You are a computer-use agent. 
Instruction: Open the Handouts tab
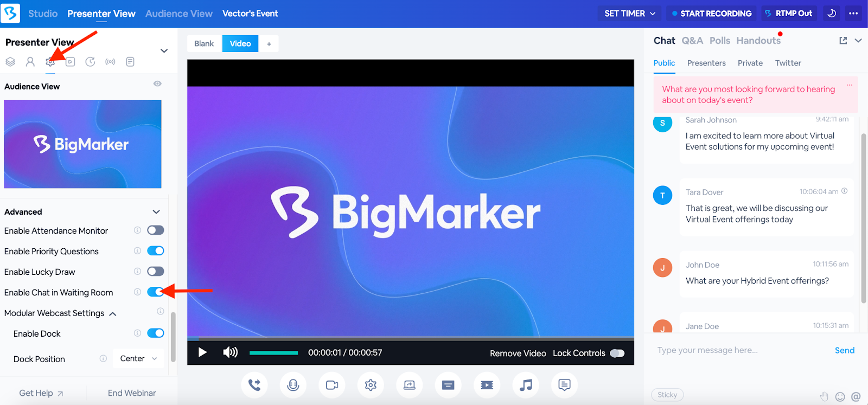click(758, 41)
